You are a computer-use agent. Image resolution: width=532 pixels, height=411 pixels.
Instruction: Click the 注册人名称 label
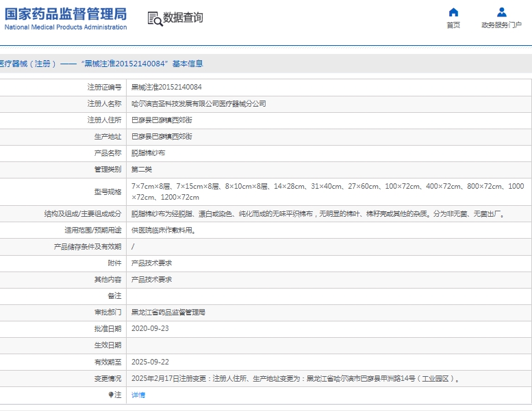pyautogui.click(x=104, y=104)
